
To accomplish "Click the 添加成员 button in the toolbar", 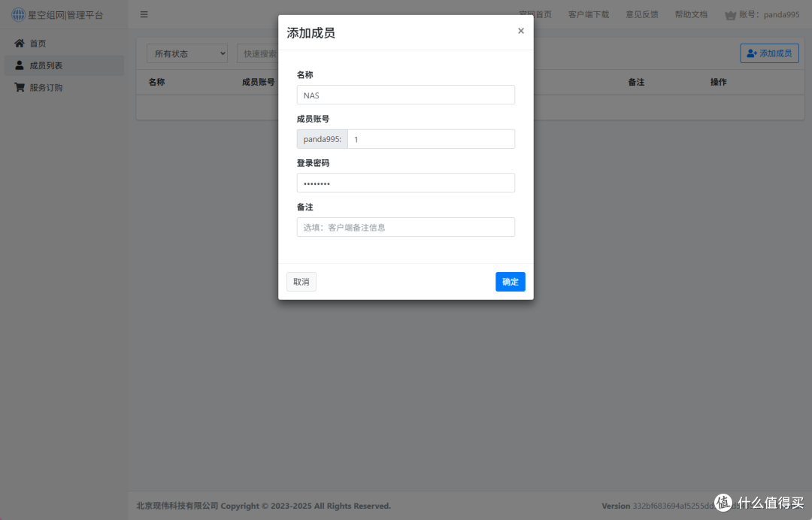I will click(x=769, y=53).
